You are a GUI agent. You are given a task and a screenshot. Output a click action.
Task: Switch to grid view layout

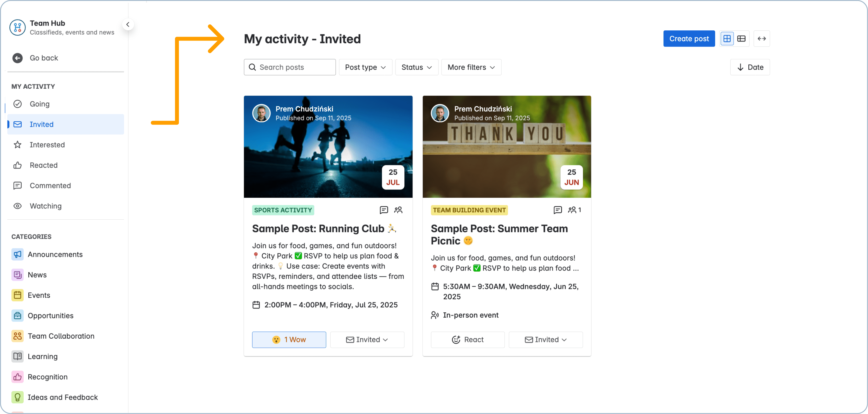point(727,38)
